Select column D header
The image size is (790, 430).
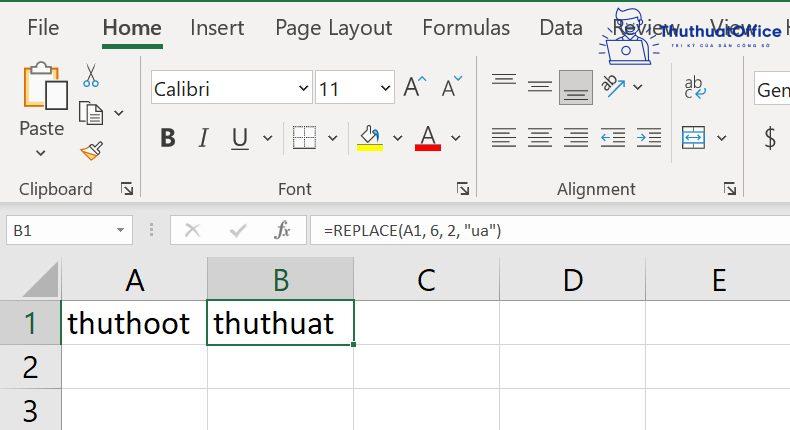point(572,280)
